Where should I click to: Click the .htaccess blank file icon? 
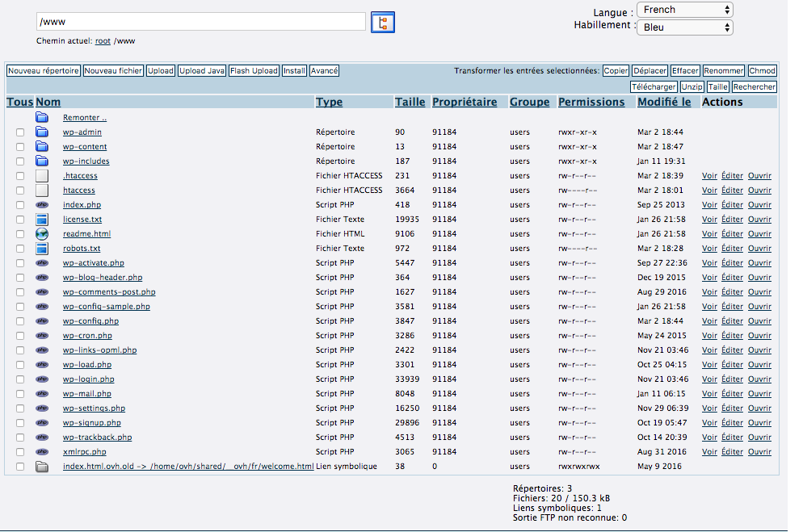tap(42, 176)
